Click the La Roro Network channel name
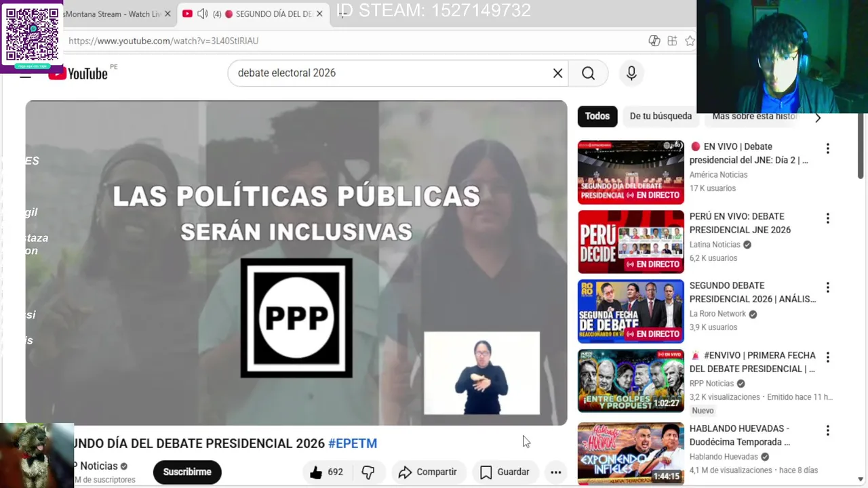The height and width of the screenshot is (488, 868). tap(717, 314)
